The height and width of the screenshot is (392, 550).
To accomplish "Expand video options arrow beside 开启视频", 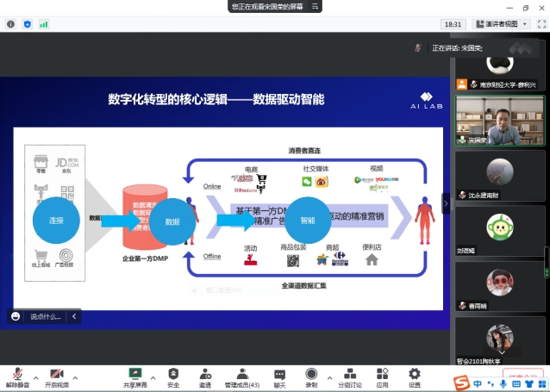I will tap(75, 377).
